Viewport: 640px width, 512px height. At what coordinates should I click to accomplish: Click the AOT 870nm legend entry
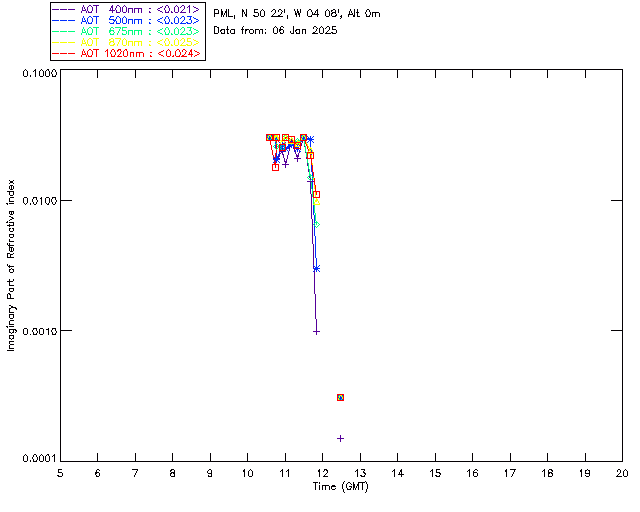127,42
